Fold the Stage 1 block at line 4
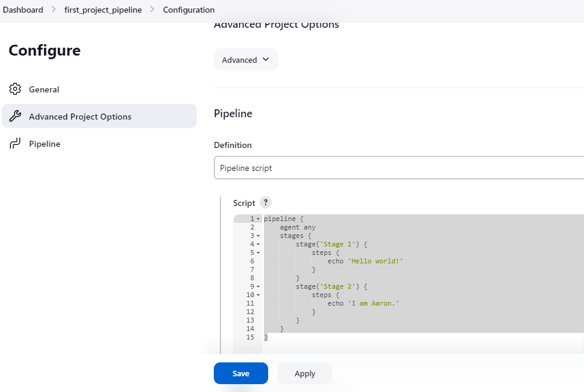This screenshot has height=392, width=584. (x=258, y=244)
